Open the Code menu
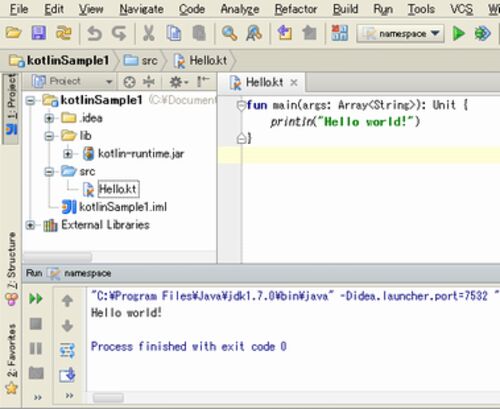Viewport: 500px width, 409px height. click(192, 9)
